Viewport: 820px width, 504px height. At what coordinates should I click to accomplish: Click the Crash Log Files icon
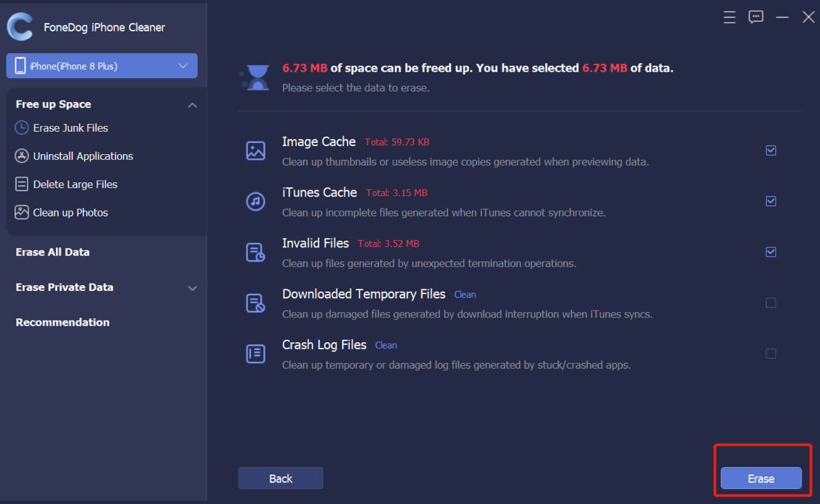[x=255, y=354]
